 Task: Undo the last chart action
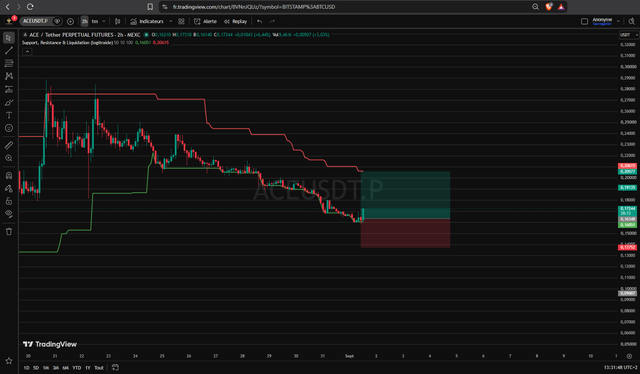[260, 21]
